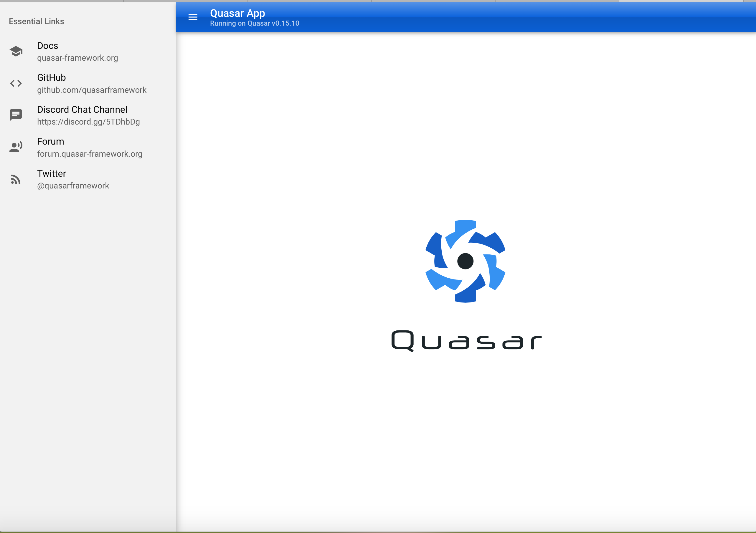Click the Twitter RSS feed icon
Image resolution: width=756 pixels, height=533 pixels.
click(x=16, y=179)
